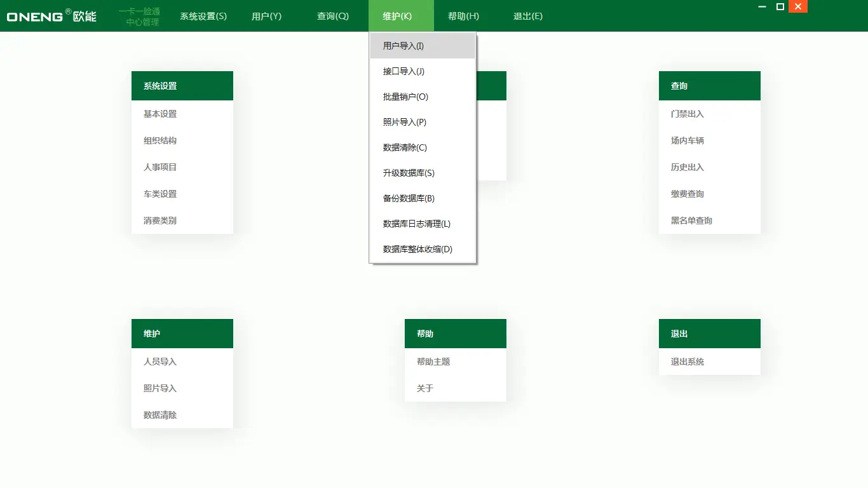
Task: Open 人员导入 in the 维护 panel
Action: click(x=159, y=362)
